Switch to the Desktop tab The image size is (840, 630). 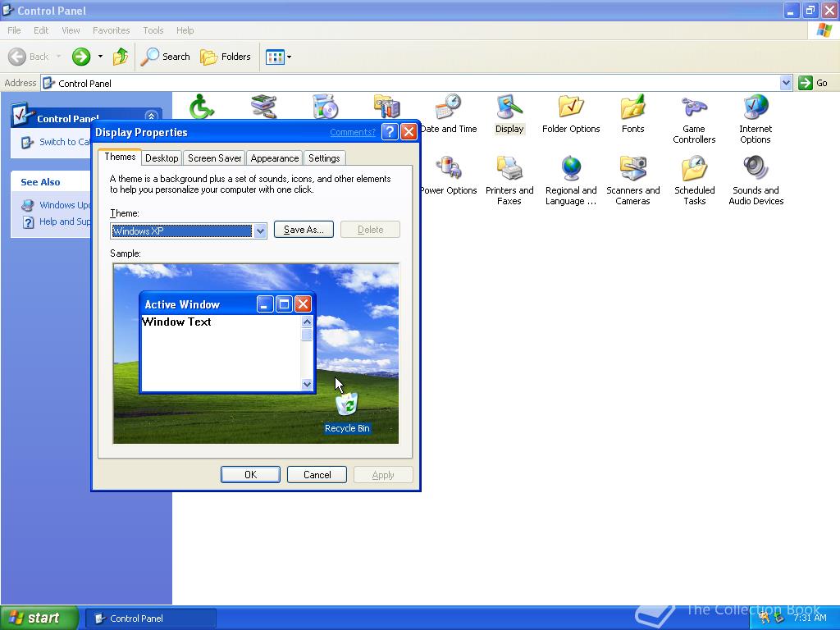(162, 158)
